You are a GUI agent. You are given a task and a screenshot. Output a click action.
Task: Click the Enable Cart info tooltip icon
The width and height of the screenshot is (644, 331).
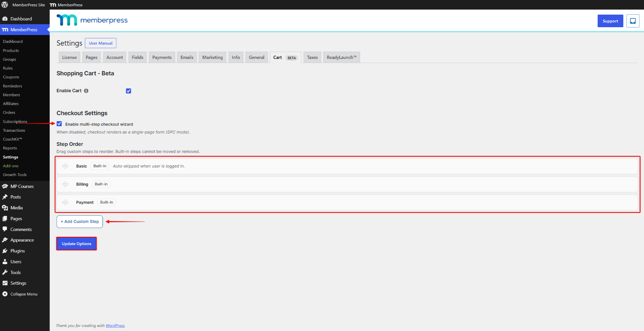[x=86, y=91]
